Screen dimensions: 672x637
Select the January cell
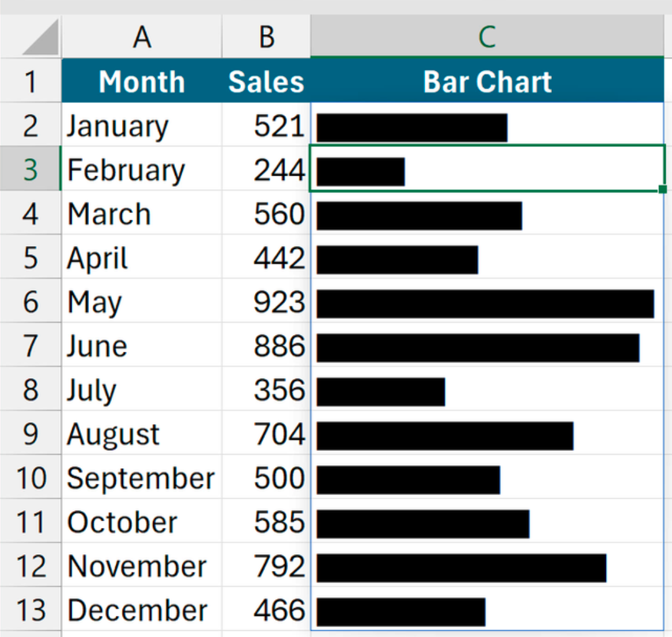(x=142, y=126)
